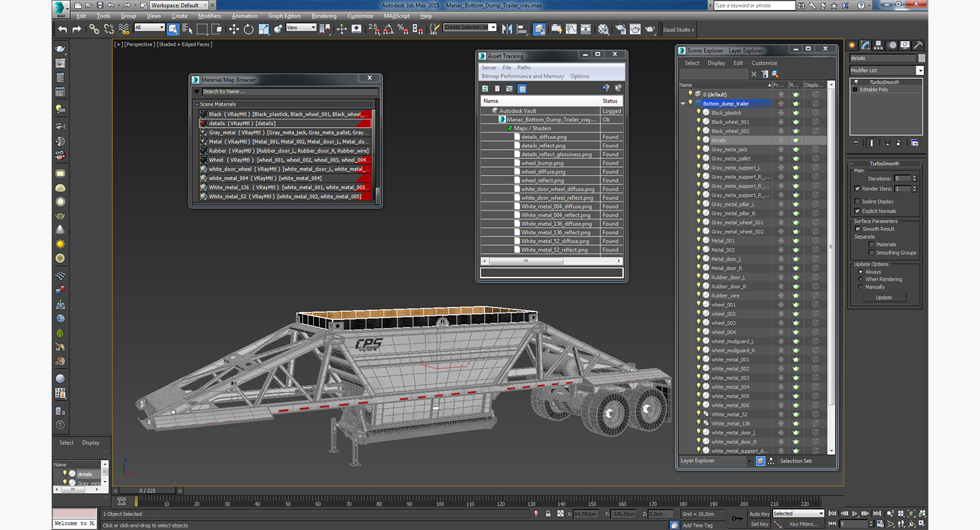Activate the Select Object tool
The height and width of the screenshot is (530, 980).
click(173, 29)
